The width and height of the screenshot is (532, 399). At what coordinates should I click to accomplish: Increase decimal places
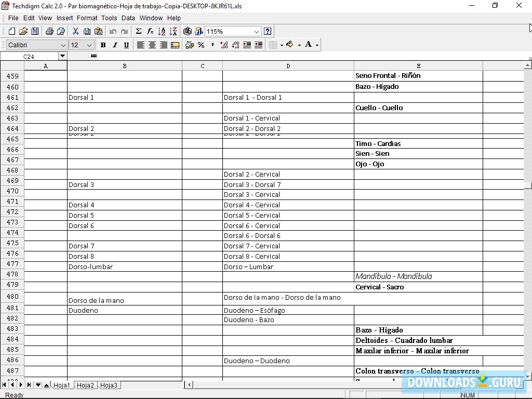click(x=224, y=45)
